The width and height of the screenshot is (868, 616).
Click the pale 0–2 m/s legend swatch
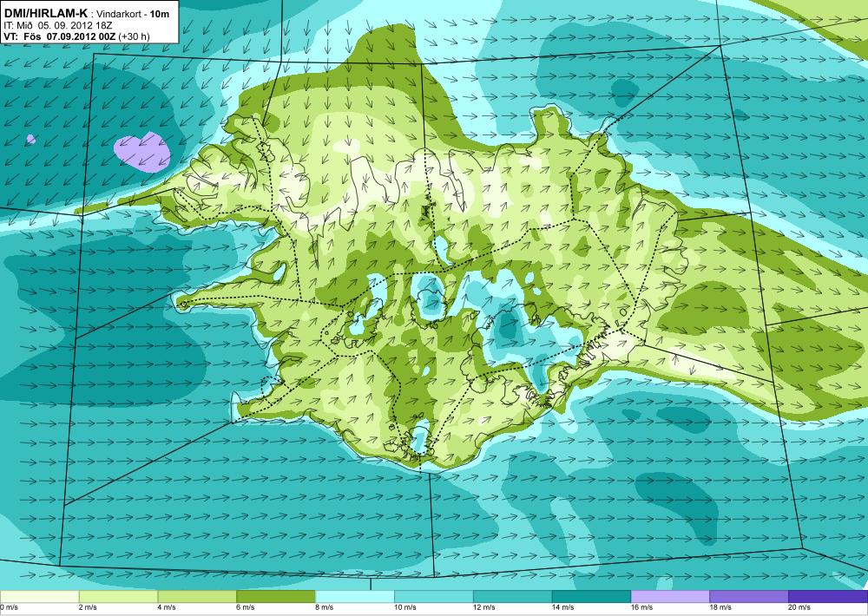click(39, 597)
